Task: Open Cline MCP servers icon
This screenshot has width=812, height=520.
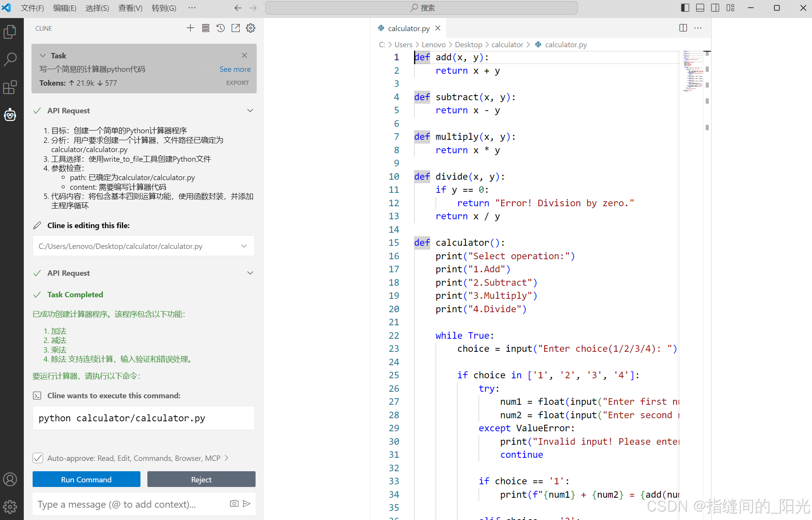Action: coord(206,28)
